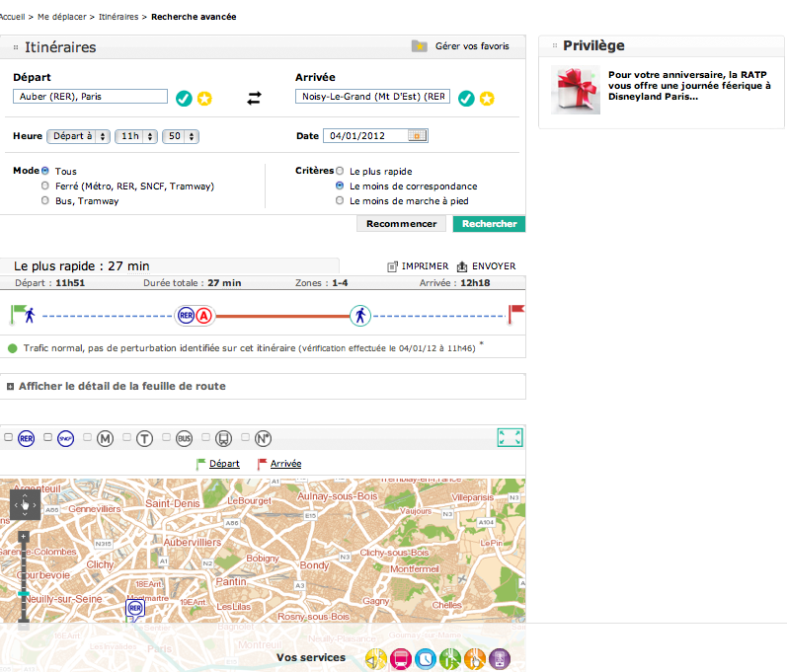Toggle SNCF layer checkbox on map
This screenshot has height=672, width=787.
(47, 437)
